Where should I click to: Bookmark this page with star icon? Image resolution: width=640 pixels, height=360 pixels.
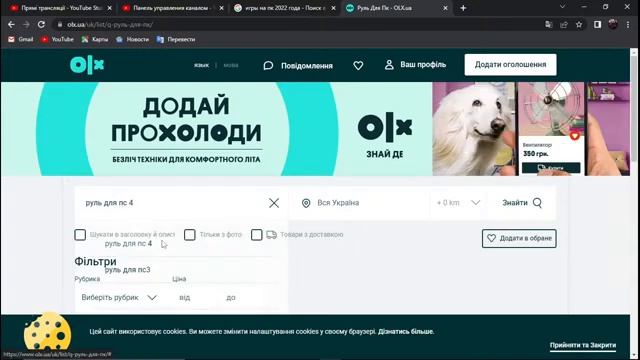click(x=579, y=24)
